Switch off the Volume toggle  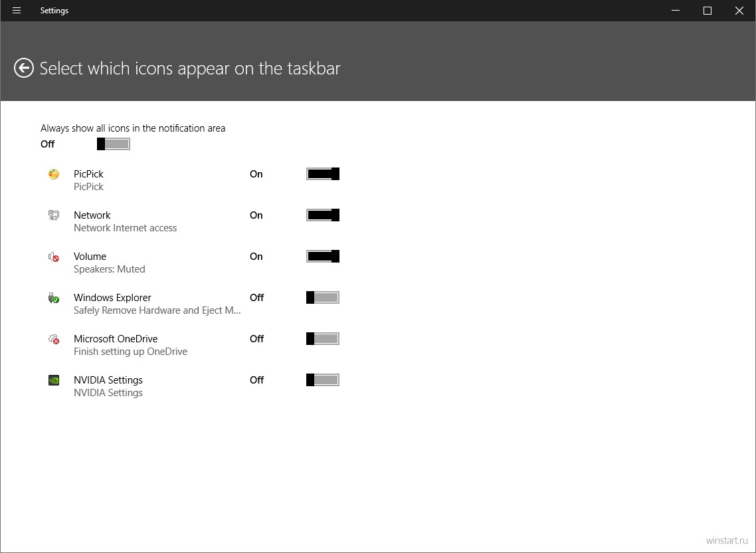coord(323,257)
